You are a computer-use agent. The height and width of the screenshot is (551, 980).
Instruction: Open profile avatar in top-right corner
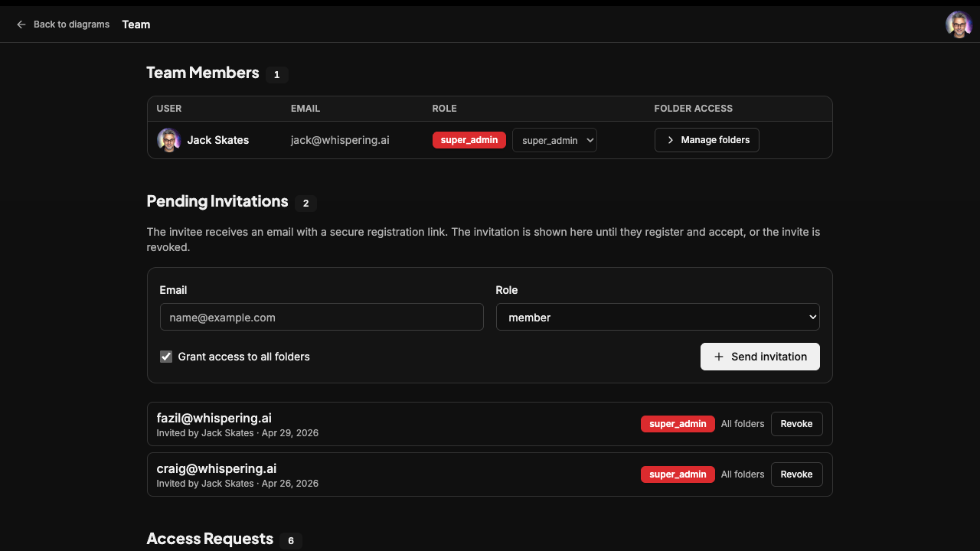coord(959,24)
